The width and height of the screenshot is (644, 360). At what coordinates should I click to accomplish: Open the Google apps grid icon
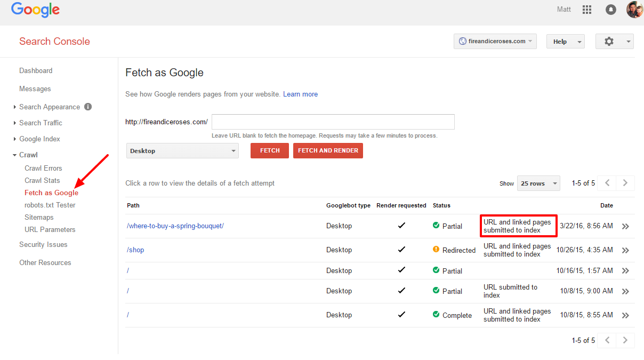(587, 10)
